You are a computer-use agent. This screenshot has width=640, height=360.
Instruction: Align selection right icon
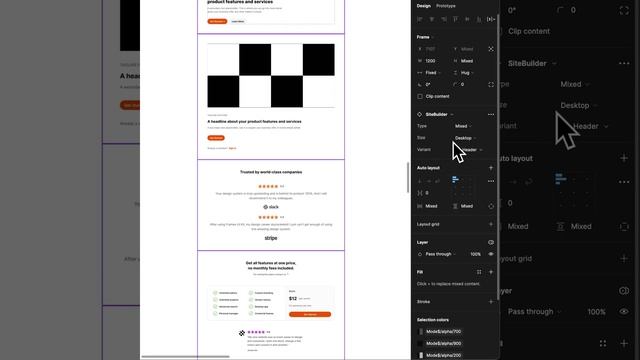(x=444, y=19)
